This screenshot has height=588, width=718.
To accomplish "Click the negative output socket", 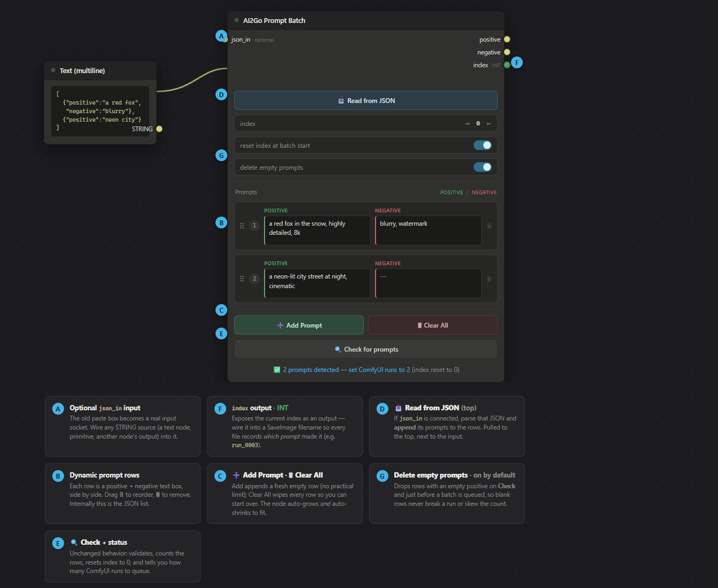I will 507,52.
